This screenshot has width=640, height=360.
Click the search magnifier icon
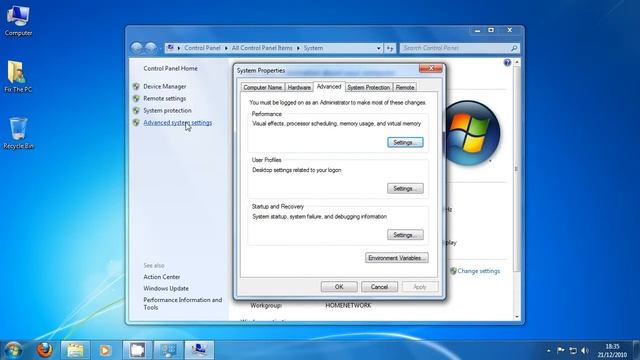point(514,48)
